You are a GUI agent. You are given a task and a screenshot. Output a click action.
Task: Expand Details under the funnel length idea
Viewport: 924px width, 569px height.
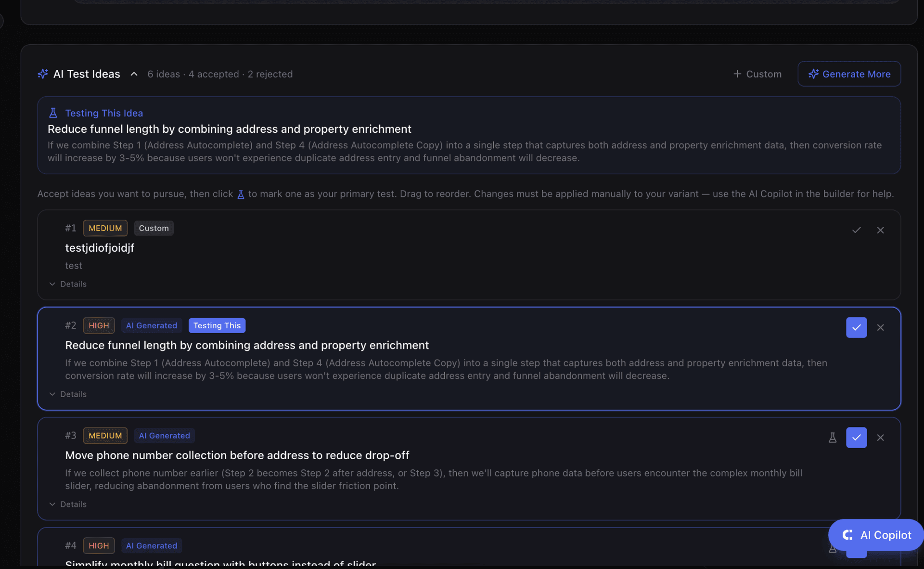point(68,394)
